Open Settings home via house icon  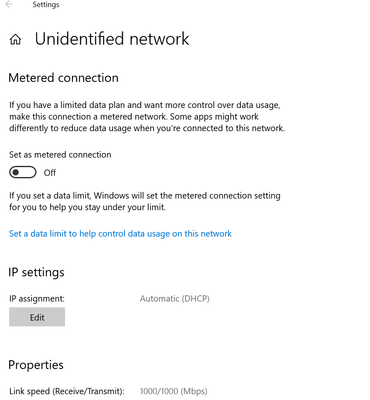click(x=15, y=40)
